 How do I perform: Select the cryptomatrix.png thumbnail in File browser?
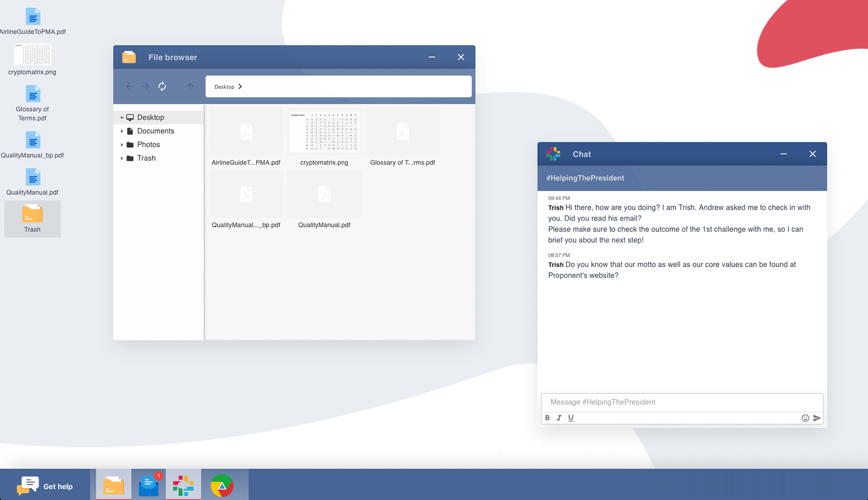pyautogui.click(x=324, y=132)
